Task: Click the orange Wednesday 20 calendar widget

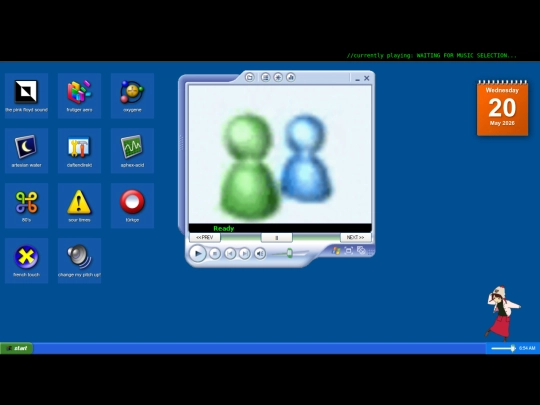Action: pos(502,108)
